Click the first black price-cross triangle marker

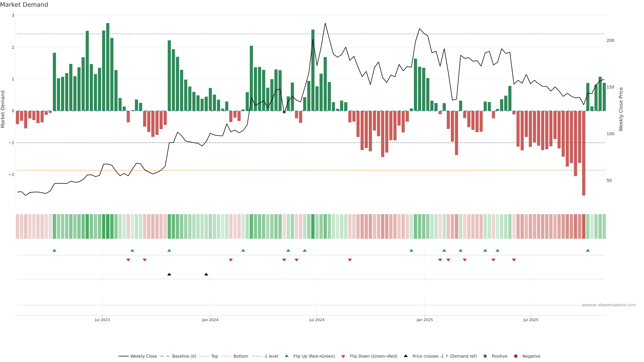(x=169, y=274)
